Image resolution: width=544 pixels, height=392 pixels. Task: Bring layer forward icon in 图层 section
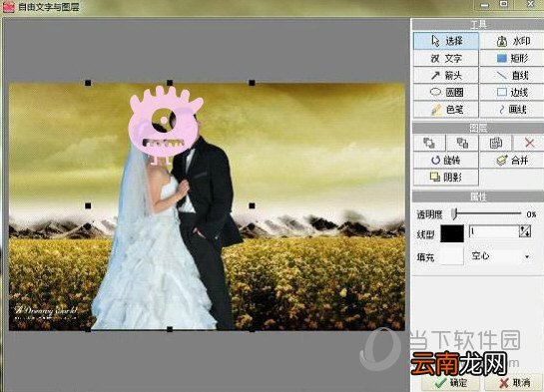point(429,143)
